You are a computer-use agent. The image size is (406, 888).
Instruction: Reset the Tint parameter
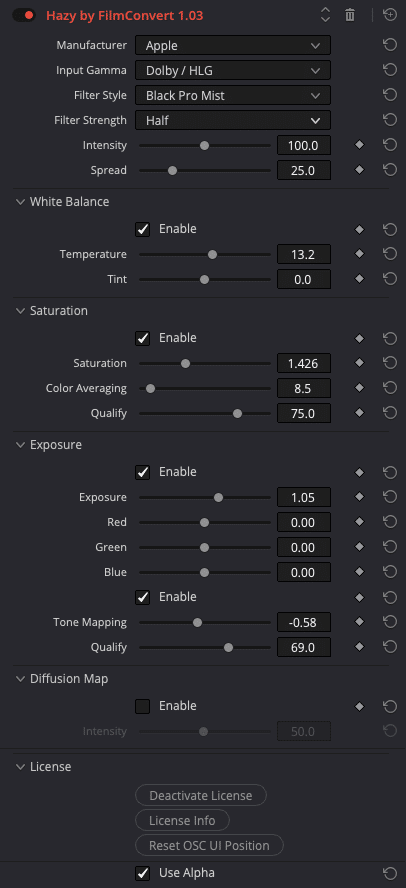[390, 279]
